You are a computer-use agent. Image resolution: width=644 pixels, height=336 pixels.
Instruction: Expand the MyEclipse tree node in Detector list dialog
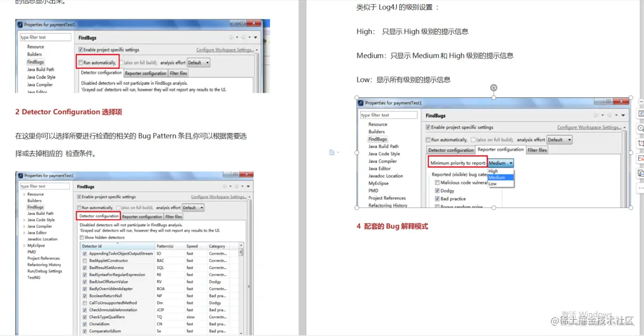[x=24, y=245]
